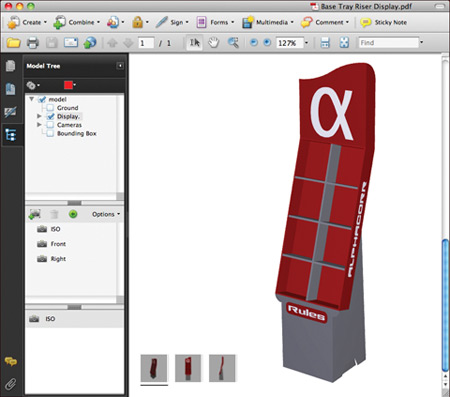
Task: Click the fit full page icon
Action: pos(344,43)
